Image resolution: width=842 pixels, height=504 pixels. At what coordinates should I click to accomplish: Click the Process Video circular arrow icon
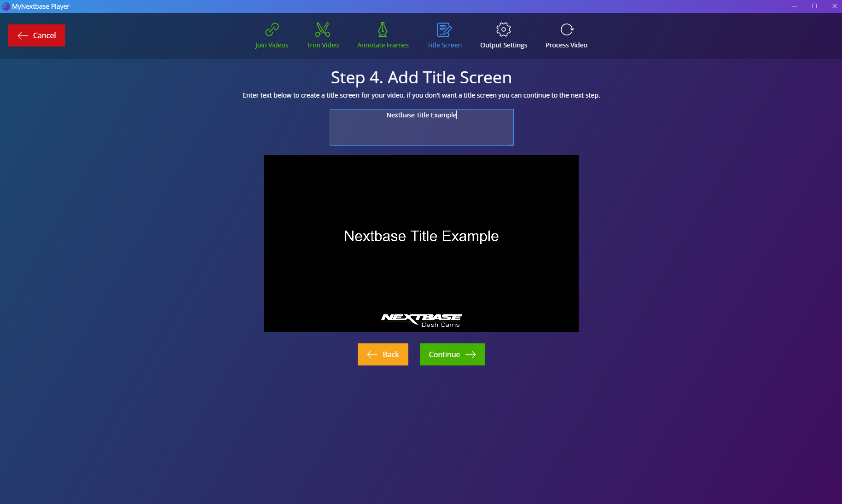click(x=566, y=29)
